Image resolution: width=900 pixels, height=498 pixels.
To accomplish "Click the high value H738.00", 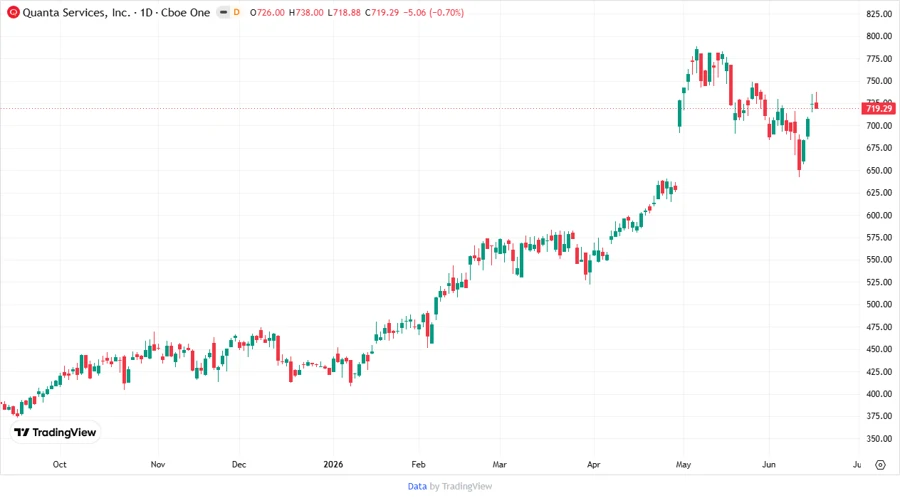I will (306, 13).
